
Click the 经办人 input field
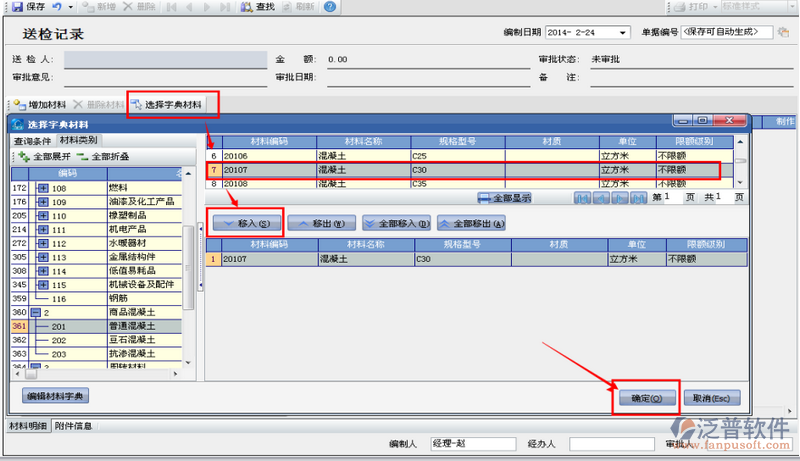point(612,444)
